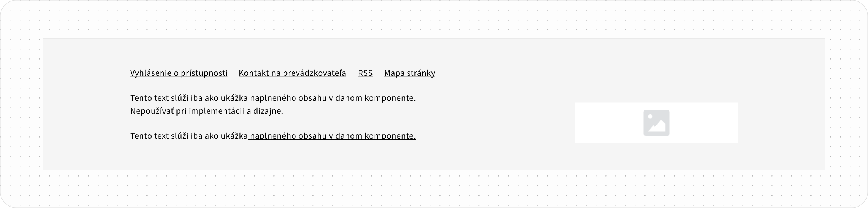Select Mapa stránky from the footer navigation
The image size is (868, 208).
pos(409,73)
